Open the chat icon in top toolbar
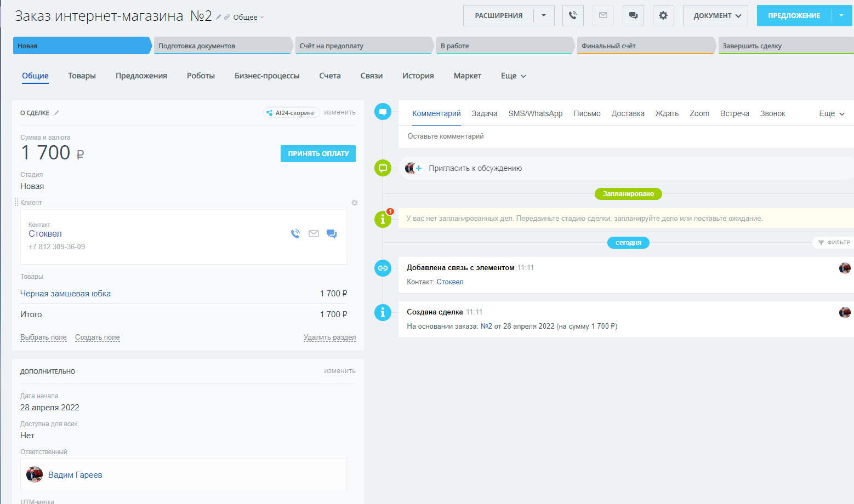 click(x=633, y=16)
